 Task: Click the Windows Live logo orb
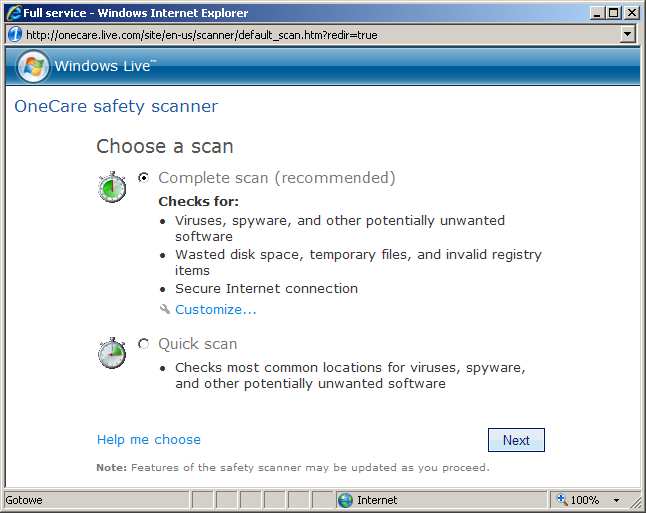33,66
